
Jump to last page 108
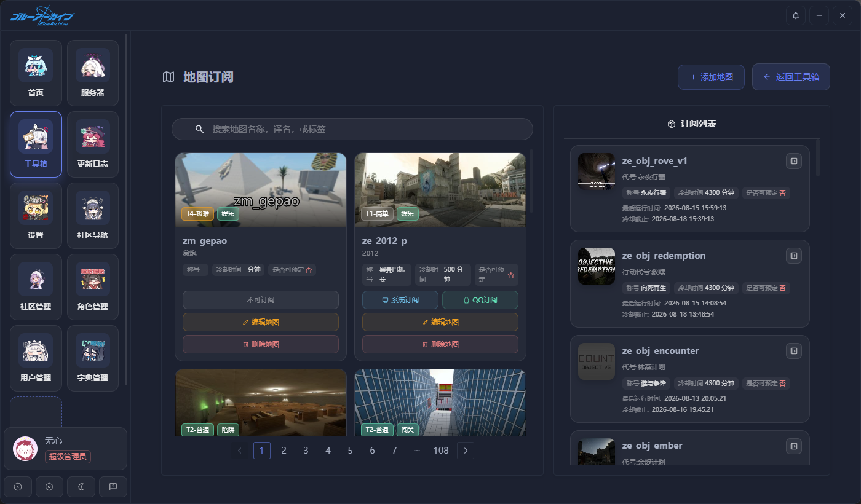(x=441, y=451)
